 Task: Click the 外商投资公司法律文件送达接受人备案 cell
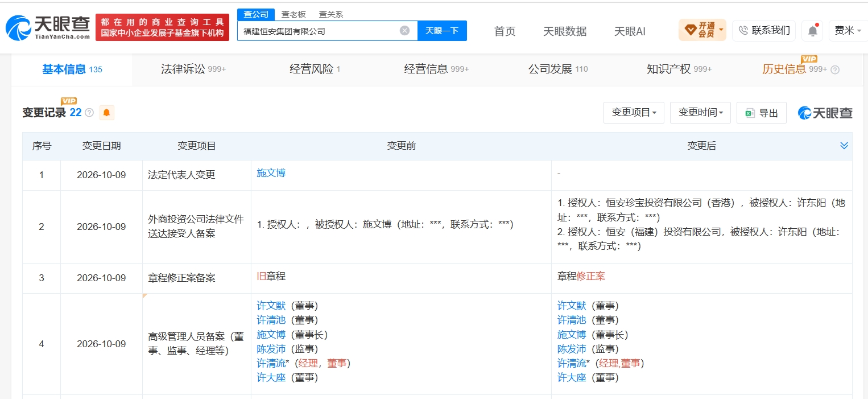coord(196,227)
